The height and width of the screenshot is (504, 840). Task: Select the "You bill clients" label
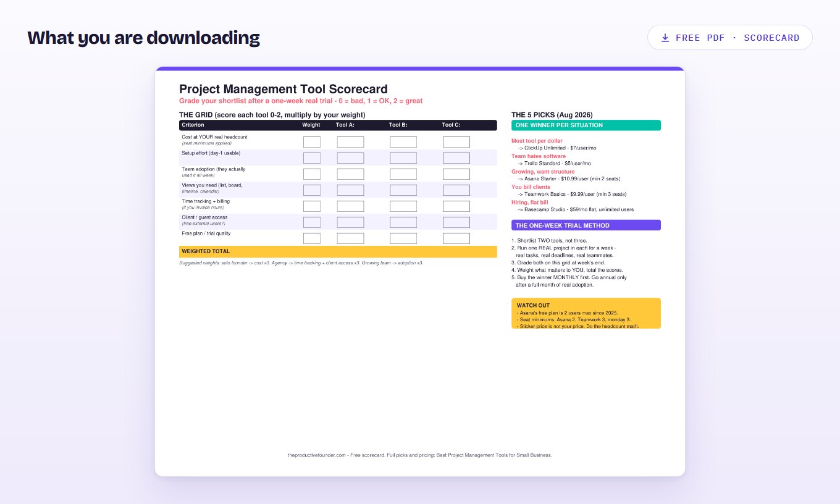[531, 187]
